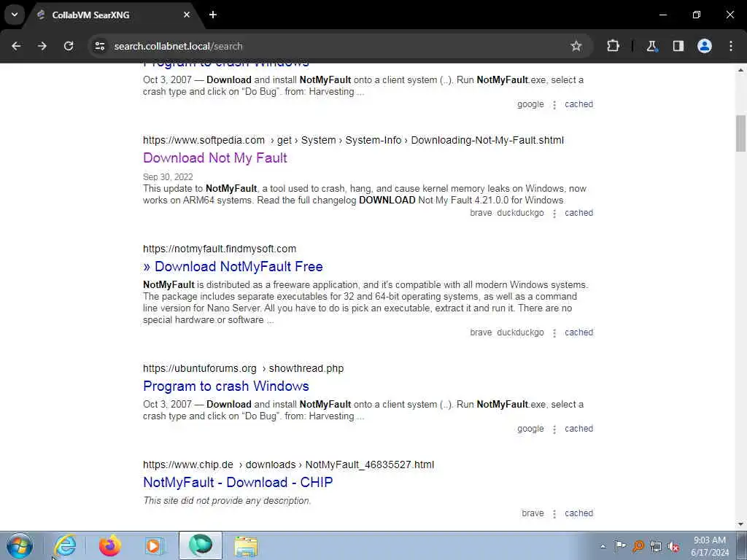Open the network status tray icon
Image resolution: width=747 pixels, height=560 pixels.
coord(656,546)
